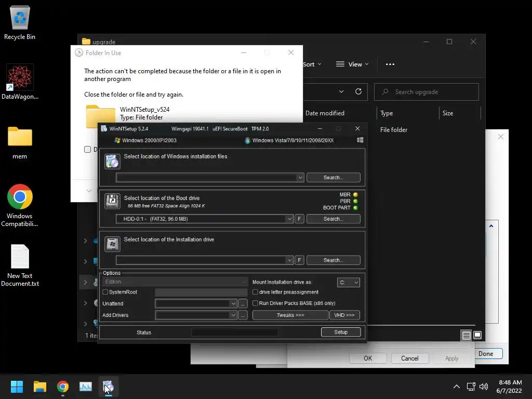Enable Run Driver Packs BASE checkbox
This screenshot has width=532, height=399.
pos(255,303)
